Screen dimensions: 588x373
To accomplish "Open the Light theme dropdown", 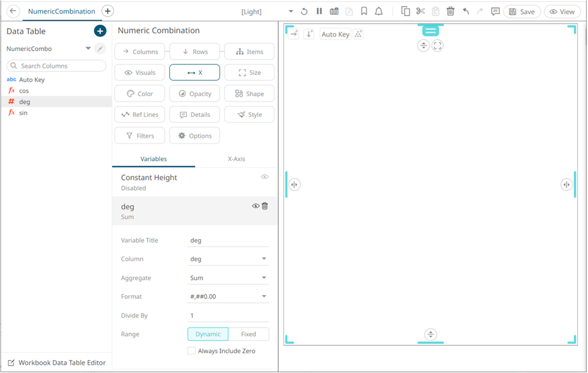I will [290, 12].
